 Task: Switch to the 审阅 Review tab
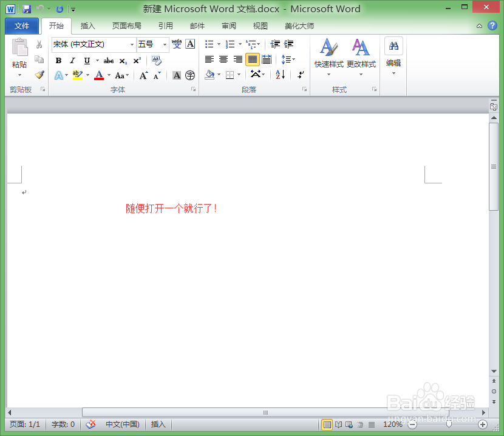229,26
